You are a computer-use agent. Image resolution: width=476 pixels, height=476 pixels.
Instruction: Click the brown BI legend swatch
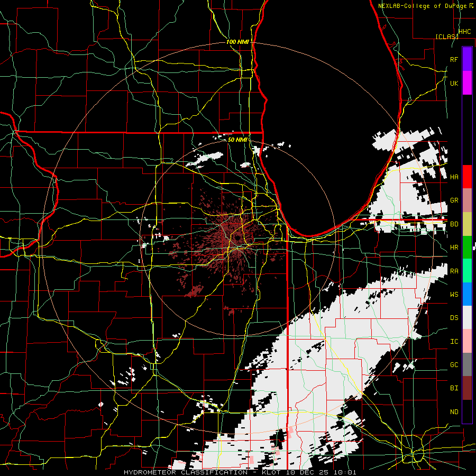[467, 388]
